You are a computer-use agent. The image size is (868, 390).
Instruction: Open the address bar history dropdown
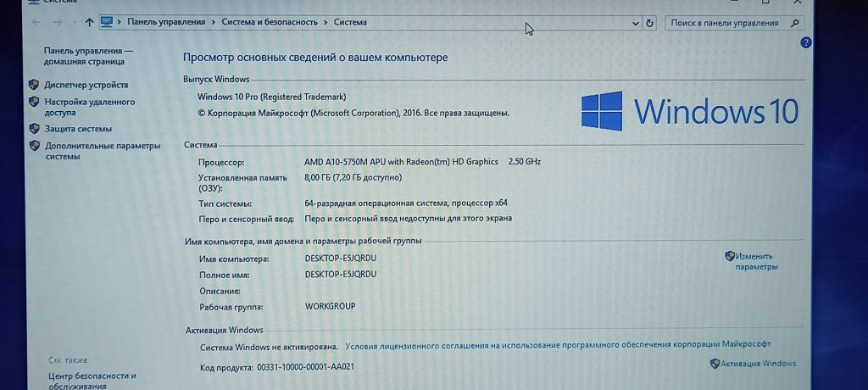click(636, 23)
